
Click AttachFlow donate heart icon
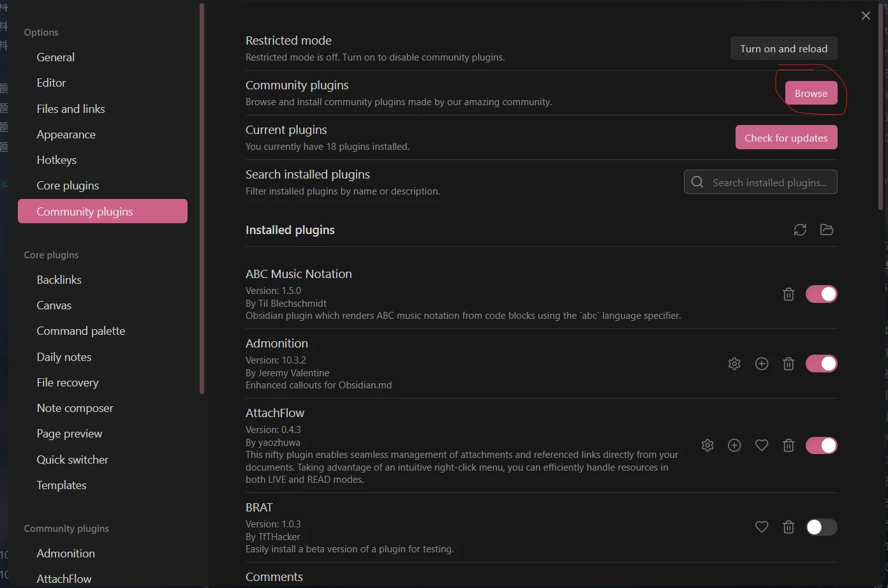(x=762, y=445)
